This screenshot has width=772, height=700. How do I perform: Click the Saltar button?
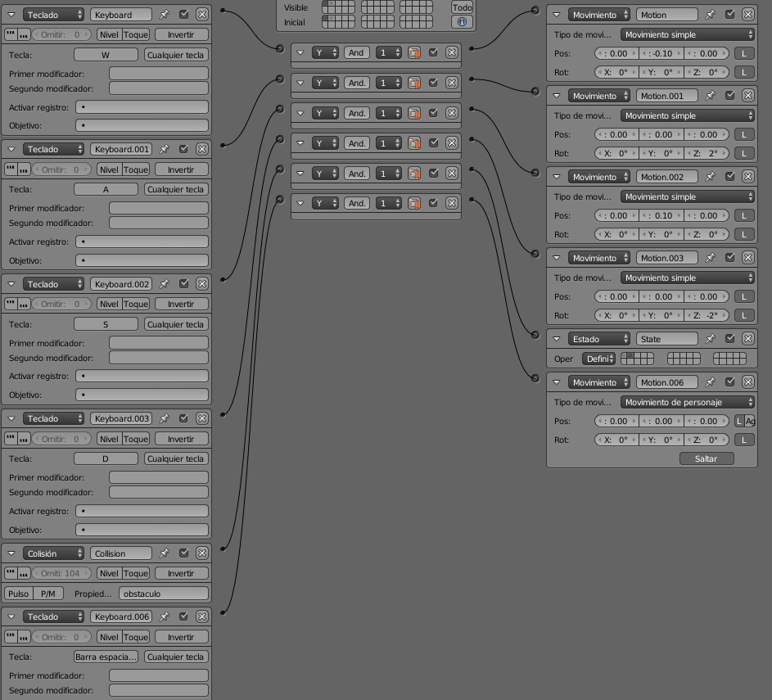(x=706, y=458)
